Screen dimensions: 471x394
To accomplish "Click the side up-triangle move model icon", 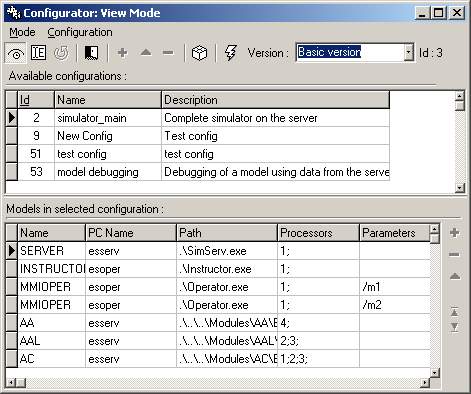I will (x=455, y=276).
